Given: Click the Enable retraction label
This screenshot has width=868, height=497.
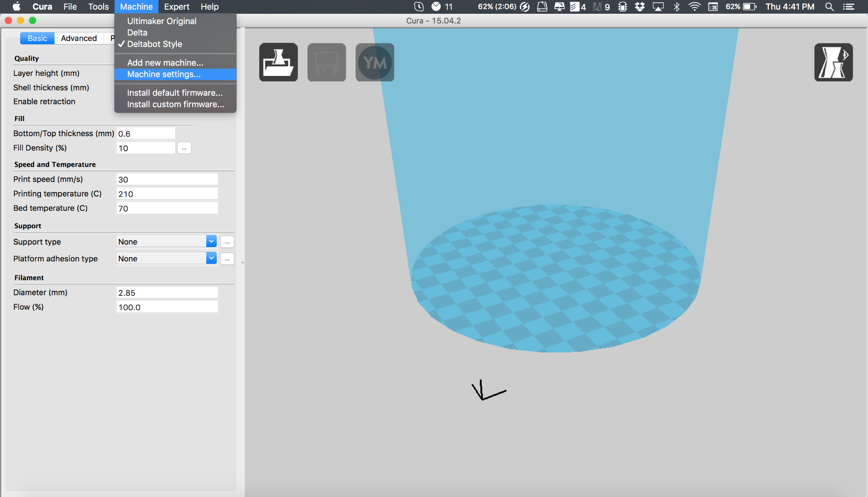Looking at the screenshot, I should [44, 101].
